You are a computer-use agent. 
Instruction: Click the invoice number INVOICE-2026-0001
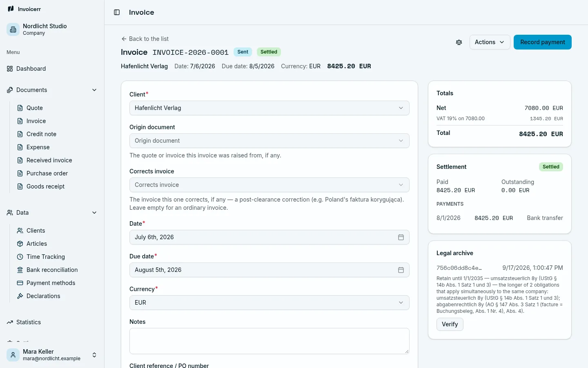pyautogui.click(x=190, y=52)
